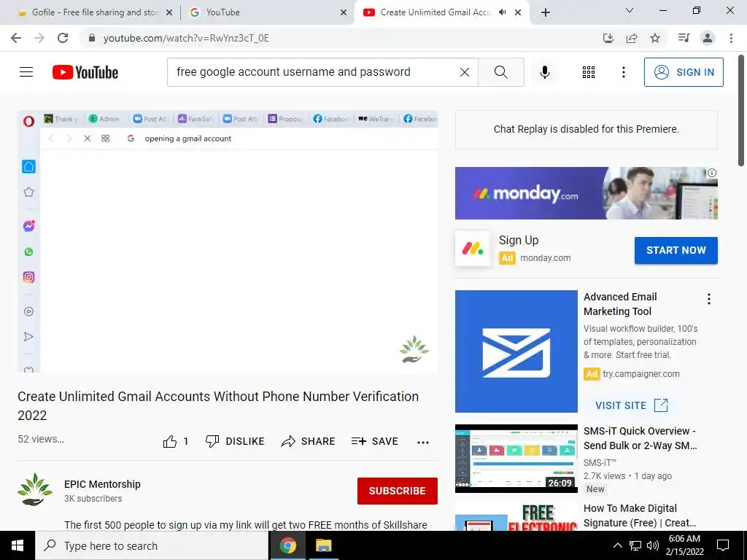Open EPIC Mentorship channel avatar
This screenshot has width=747, height=560.
pyautogui.click(x=35, y=489)
